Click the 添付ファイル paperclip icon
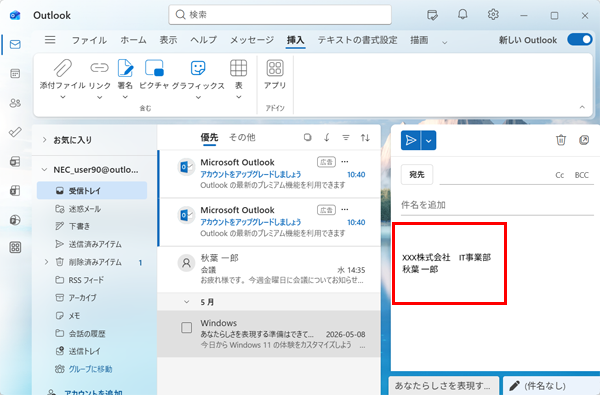This screenshot has height=395, width=600. 63,68
